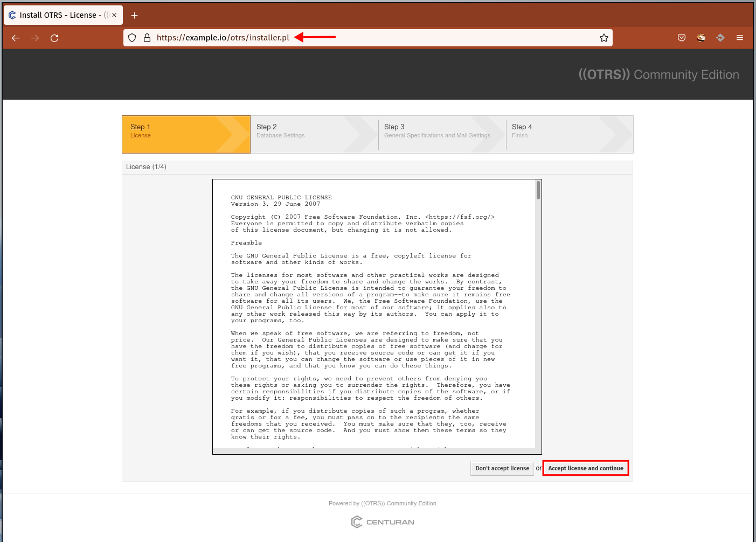Image resolution: width=756 pixels, height=542 pixels.
Task: Click the 'License (1/4)' heading
Action: (146, 166)
